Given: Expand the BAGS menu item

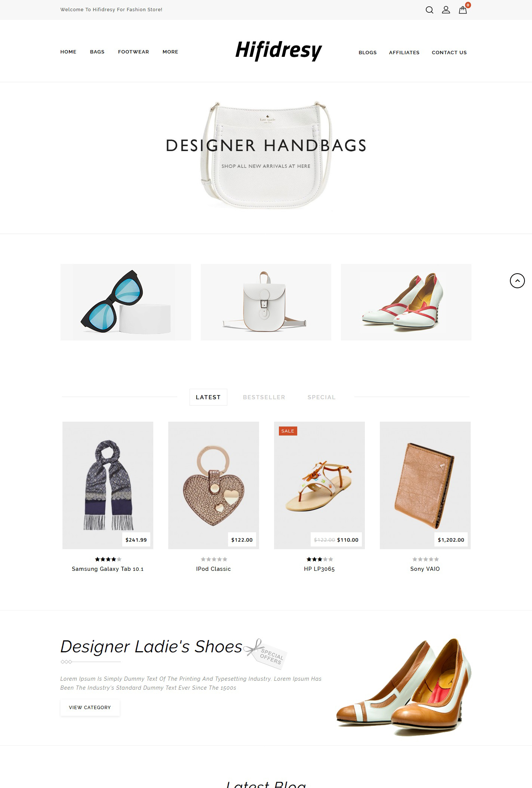Looking at the screenshot, I should click(97, 52).
